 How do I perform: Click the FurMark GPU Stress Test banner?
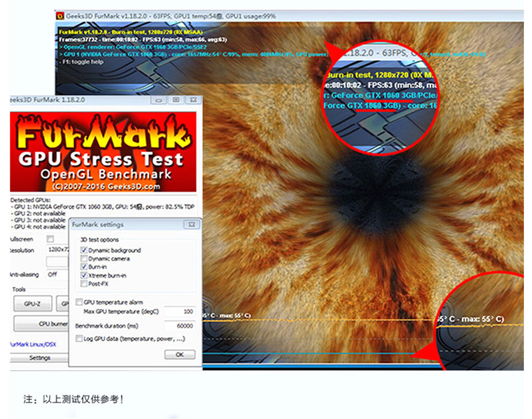tap(103, 152)
